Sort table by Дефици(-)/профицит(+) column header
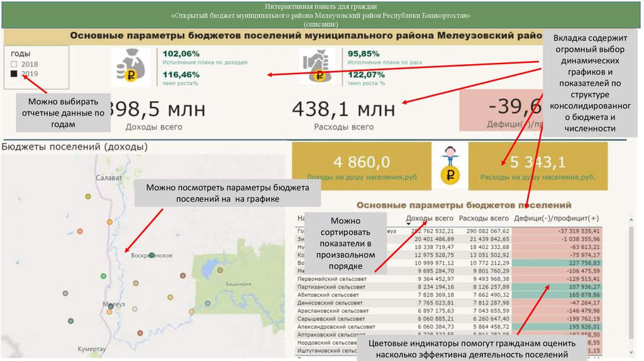644x361 pixels. coord(556,218)
